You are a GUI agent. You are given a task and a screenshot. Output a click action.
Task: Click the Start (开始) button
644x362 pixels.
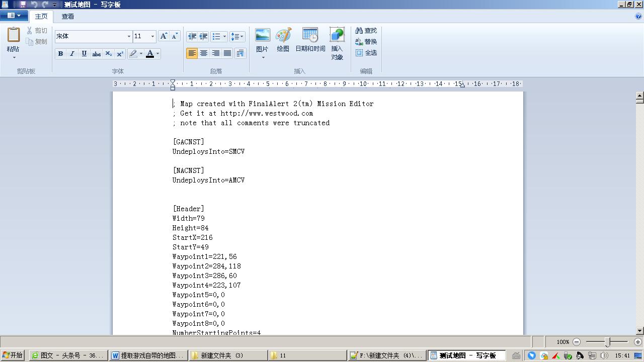(x=13, y=355)
